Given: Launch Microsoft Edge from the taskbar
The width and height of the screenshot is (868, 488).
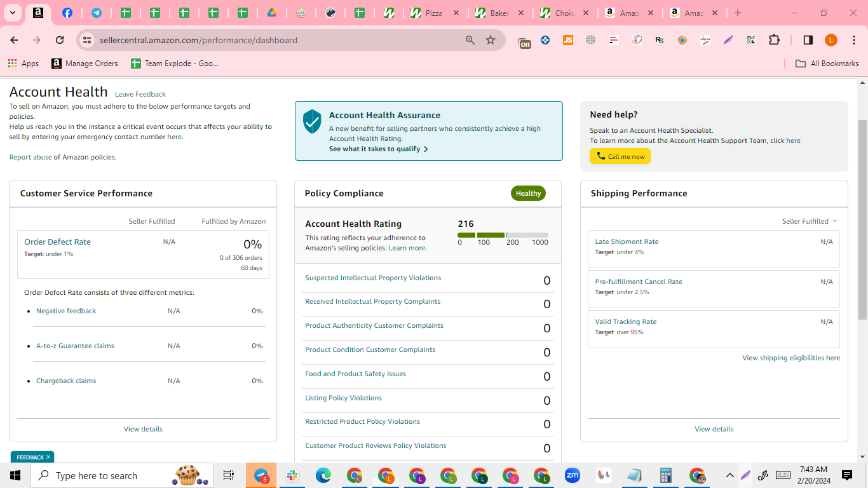Looking at the screenshot, I should pos(323,475).
